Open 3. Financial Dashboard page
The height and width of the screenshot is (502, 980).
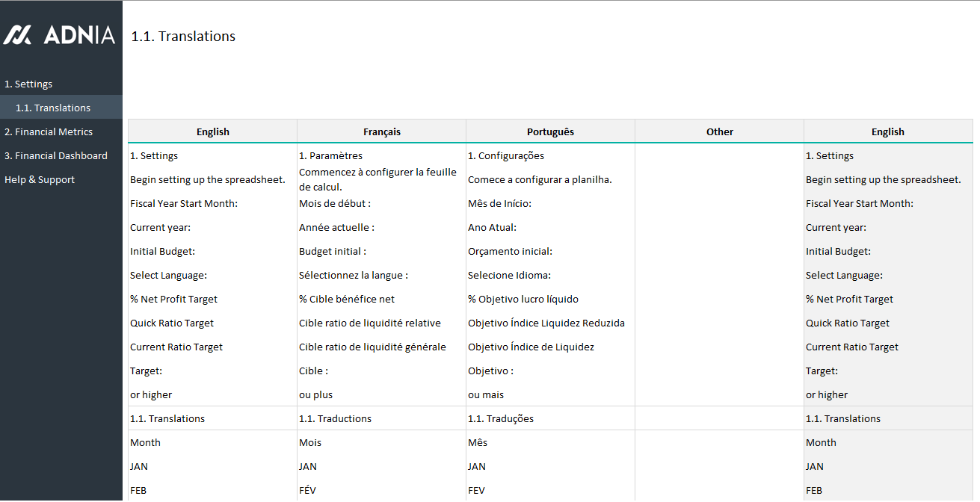(56, 155)
